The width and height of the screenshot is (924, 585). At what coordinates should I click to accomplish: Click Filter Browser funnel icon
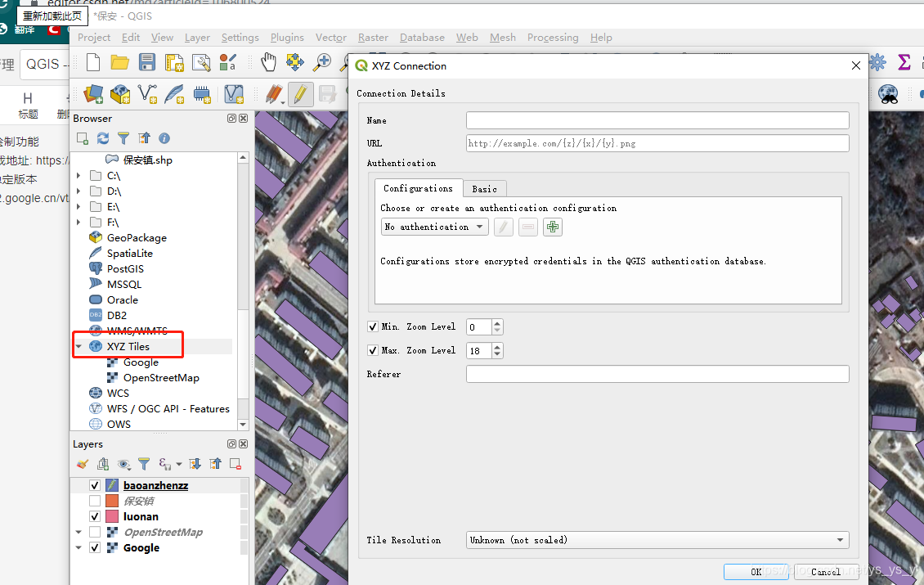coord(123,138)
